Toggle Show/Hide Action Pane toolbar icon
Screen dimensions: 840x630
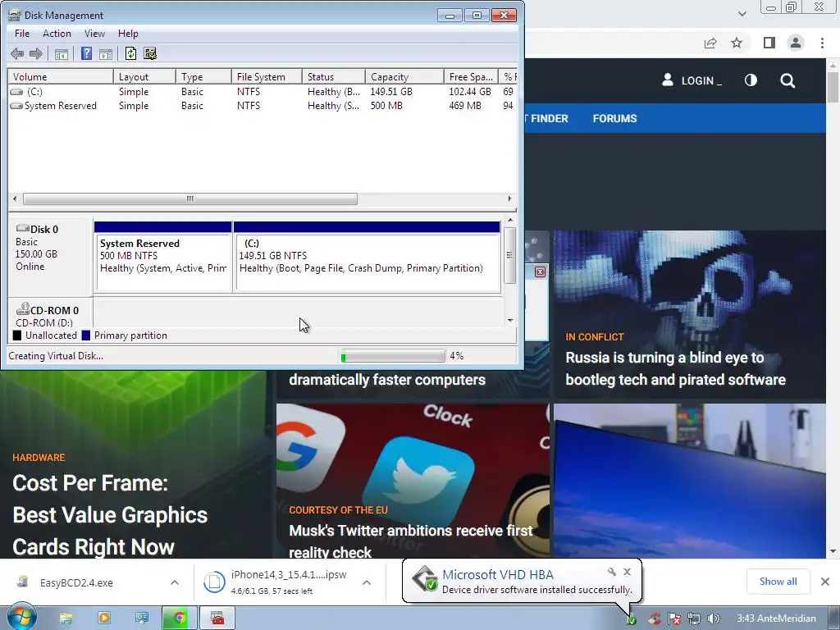point(106,53)
